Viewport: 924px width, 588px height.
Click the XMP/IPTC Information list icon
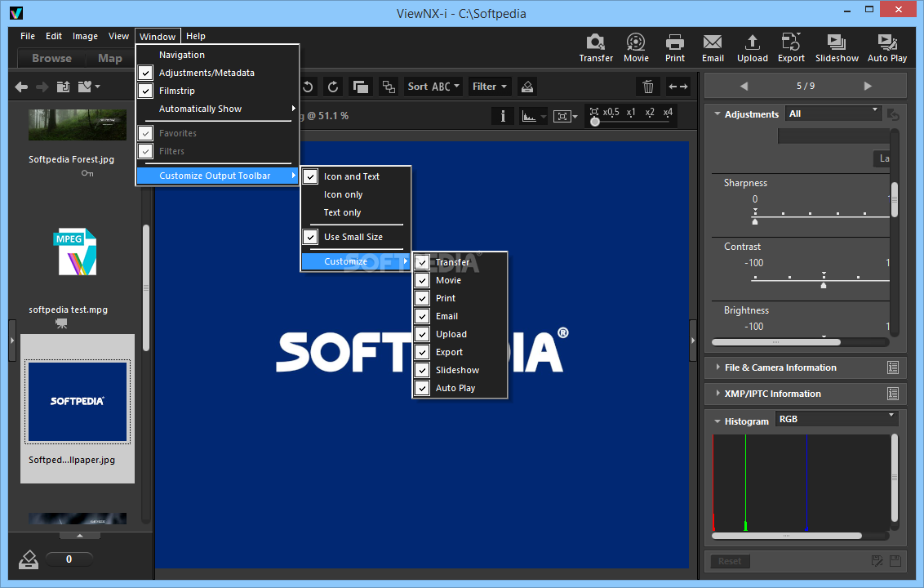tap(893, 394)
